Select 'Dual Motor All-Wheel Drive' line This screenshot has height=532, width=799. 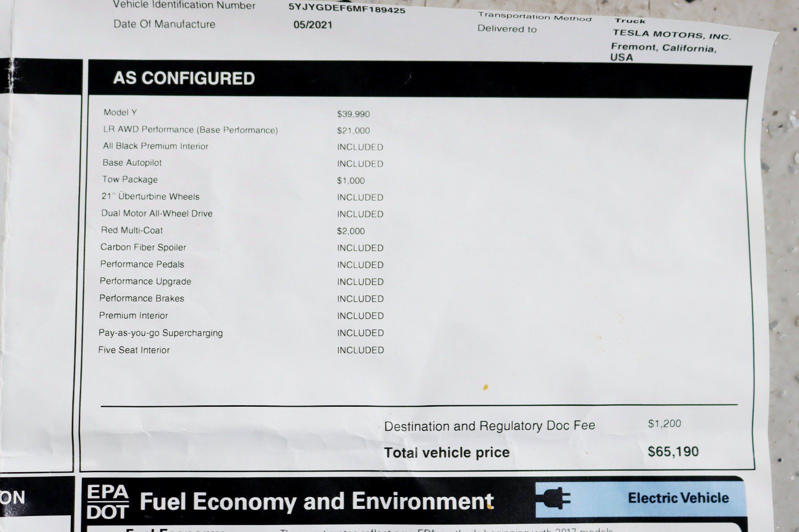click(x=157, y=214)
